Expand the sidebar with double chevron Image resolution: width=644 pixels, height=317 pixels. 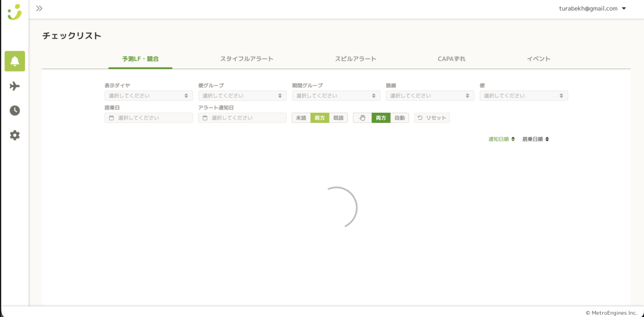coord(39,8)
